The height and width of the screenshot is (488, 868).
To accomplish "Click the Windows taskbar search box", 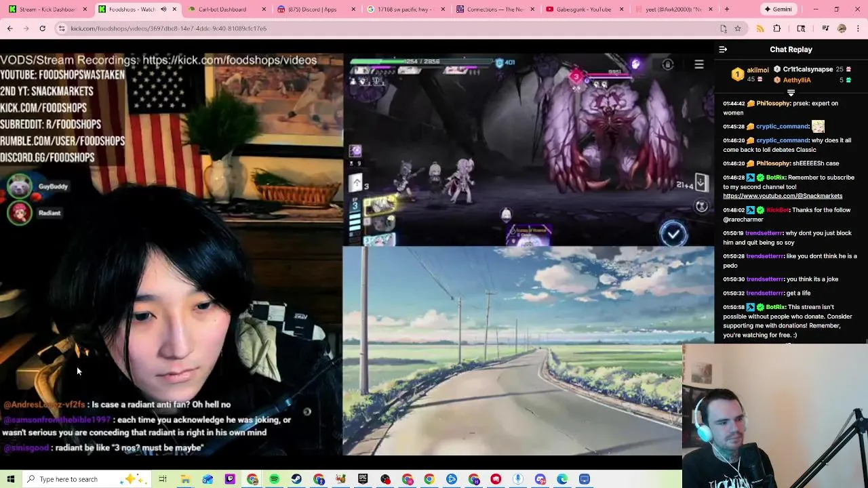I will click(87, 479).
